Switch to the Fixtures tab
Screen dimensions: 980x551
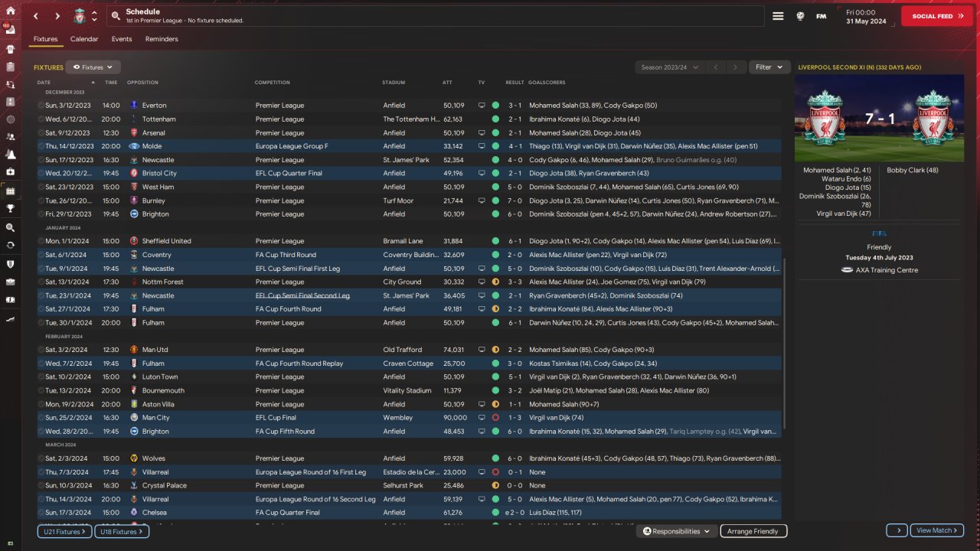click(46, 39)
